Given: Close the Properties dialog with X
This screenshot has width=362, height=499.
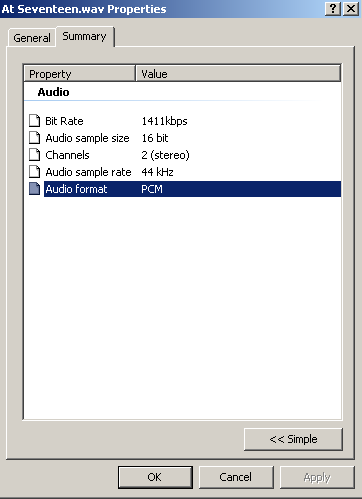Looking at the screenshot, I should [351, 8].
